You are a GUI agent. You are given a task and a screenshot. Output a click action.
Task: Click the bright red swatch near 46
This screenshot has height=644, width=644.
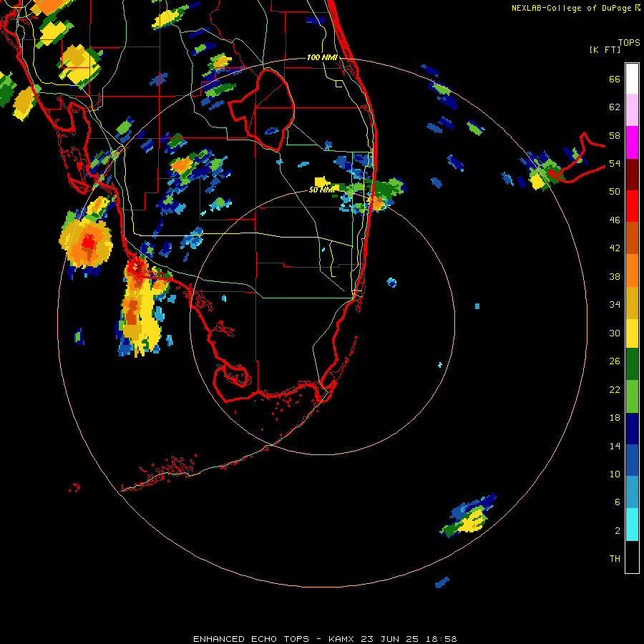pos(632,206)
